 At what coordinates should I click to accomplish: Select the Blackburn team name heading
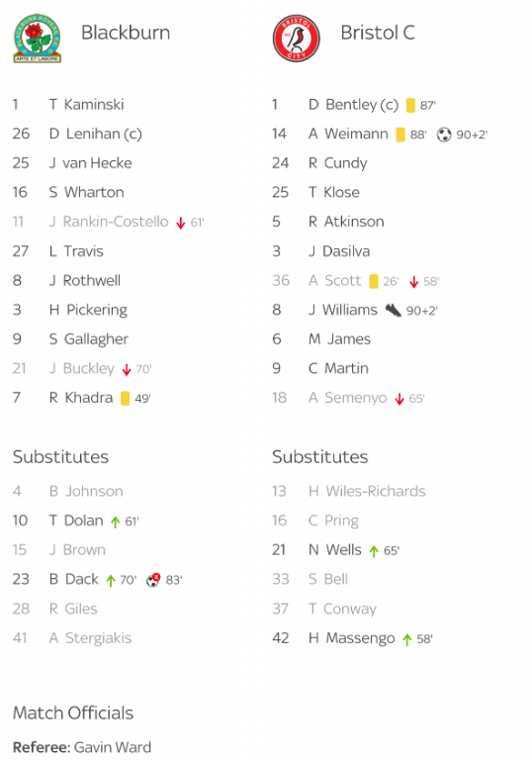tap(126, 33)
